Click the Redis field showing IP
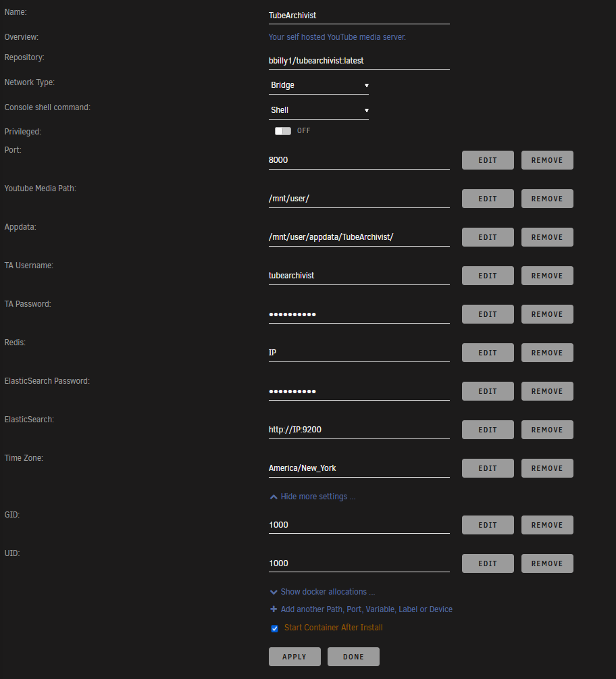Image resolution: width=616 pixels, height=679 pixels. coord(359,353)
